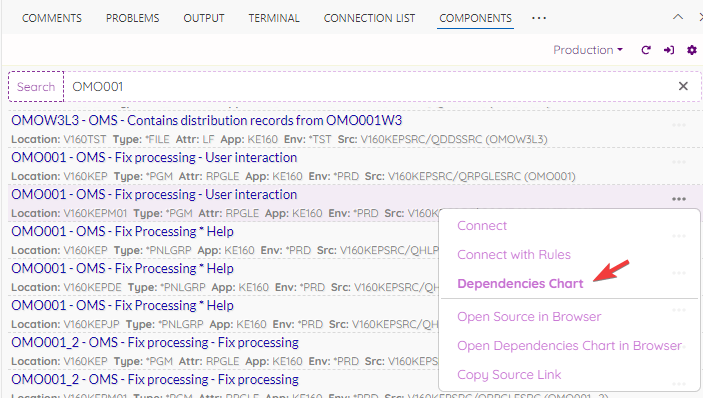Open the more tabs ellipsis after COMPONENTS

tap(539, 18)
